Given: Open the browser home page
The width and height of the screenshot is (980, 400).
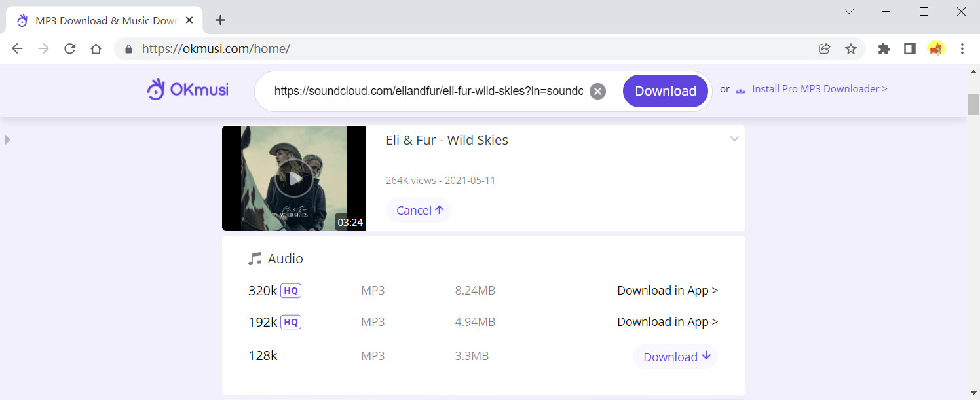Looking at the screenshot, I should click(96, 49).
